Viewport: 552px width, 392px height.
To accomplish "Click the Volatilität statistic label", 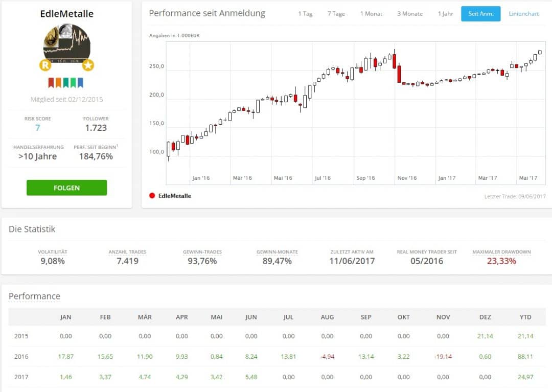I will click(53, 252).
